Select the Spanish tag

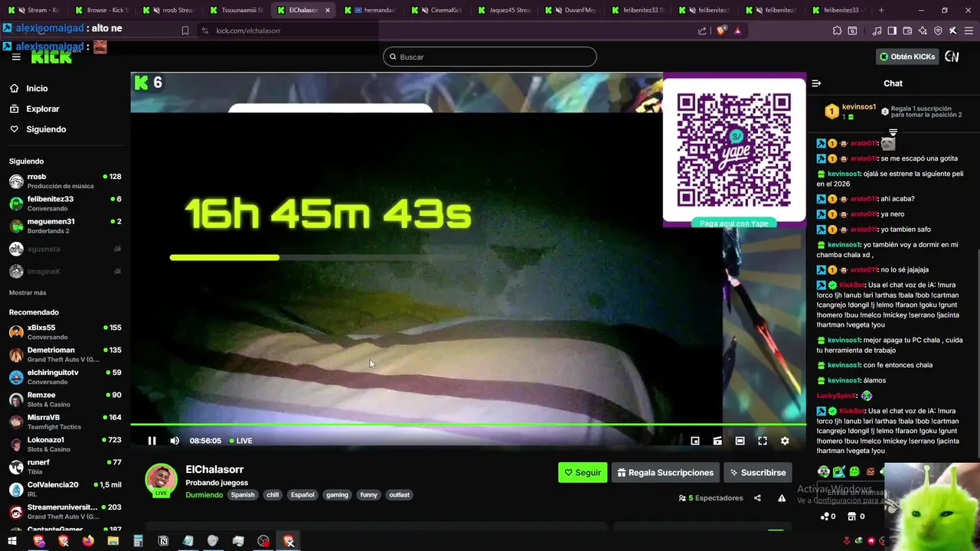click(243, 494)
